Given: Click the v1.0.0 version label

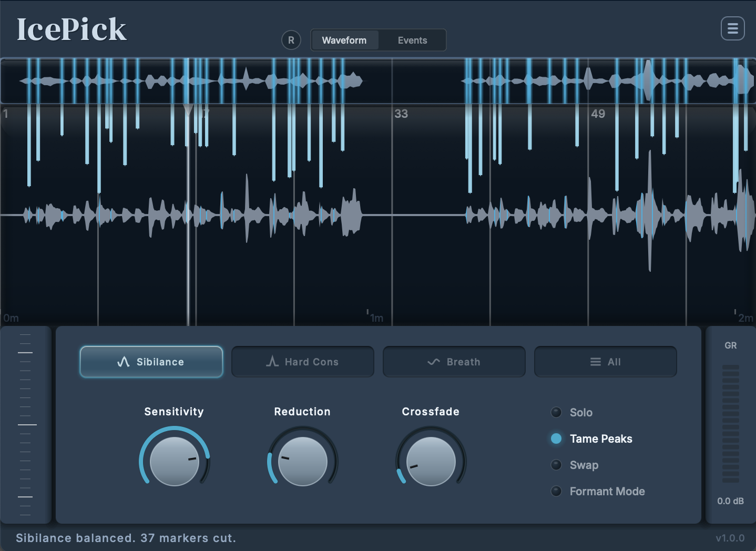Looking at the screenshot, I should [730, 538].
